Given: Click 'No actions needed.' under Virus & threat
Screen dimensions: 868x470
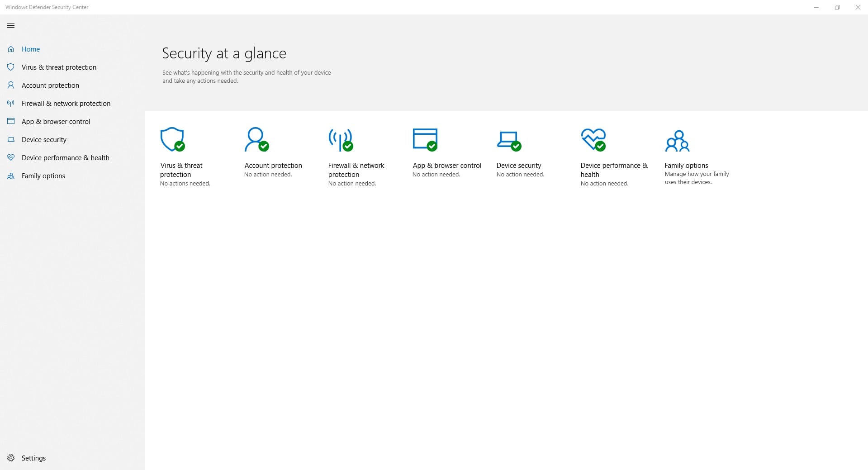Looking at the screenshot, I should (x=185, y=184).
